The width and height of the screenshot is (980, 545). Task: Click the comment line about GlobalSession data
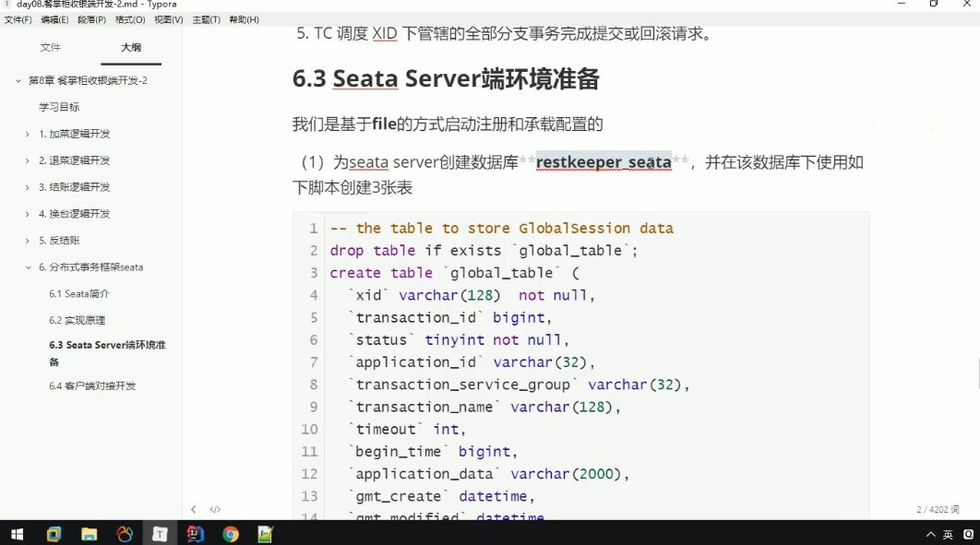pyautogui.click(x=502, y=229)
